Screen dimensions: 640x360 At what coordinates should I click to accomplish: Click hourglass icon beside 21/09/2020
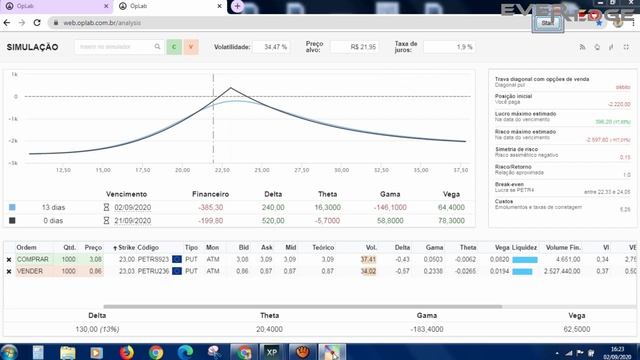coord(106,221)
